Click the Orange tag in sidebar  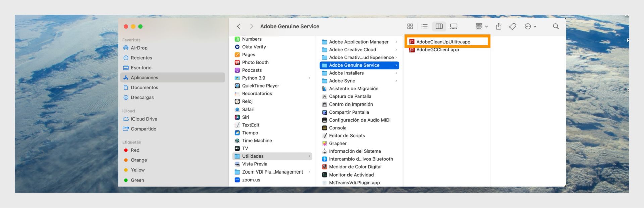pos(139,160)
